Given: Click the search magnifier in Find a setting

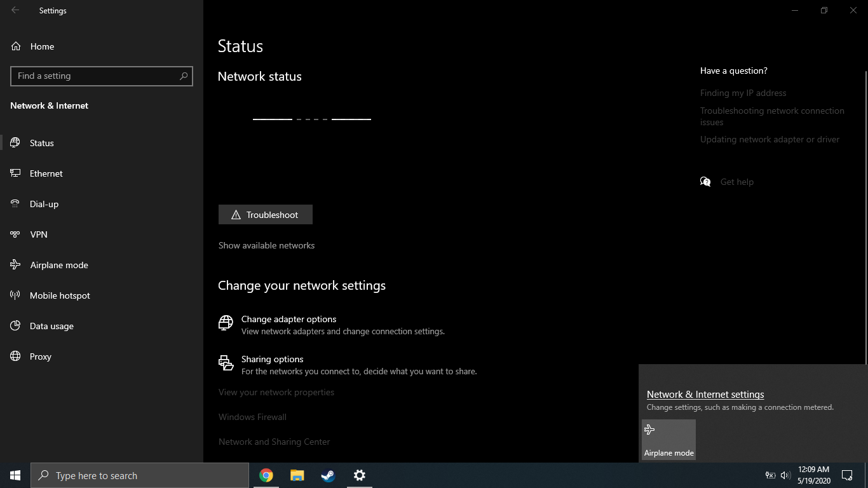Looking at the screenshot, I should click(184, 76).
